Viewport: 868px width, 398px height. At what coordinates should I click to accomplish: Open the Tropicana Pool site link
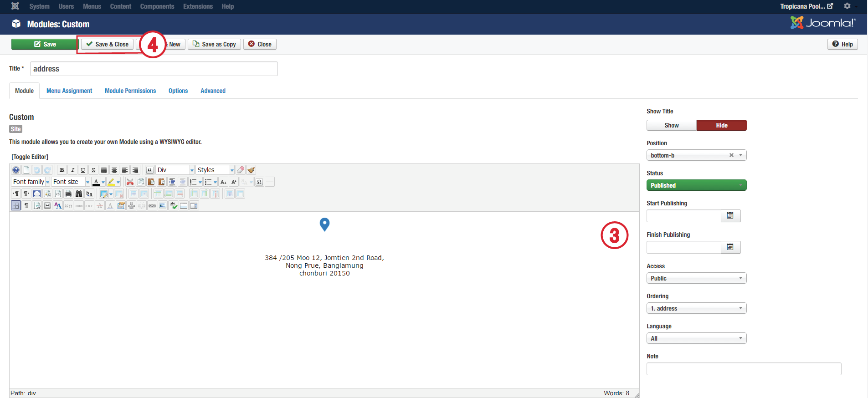[806, 6]
